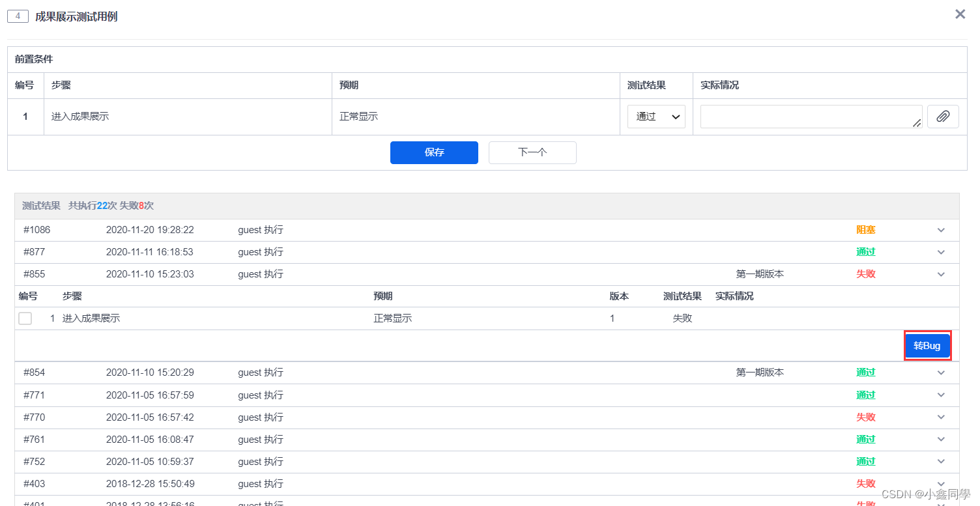Expand the #854 execution record

tap(941, 372)
